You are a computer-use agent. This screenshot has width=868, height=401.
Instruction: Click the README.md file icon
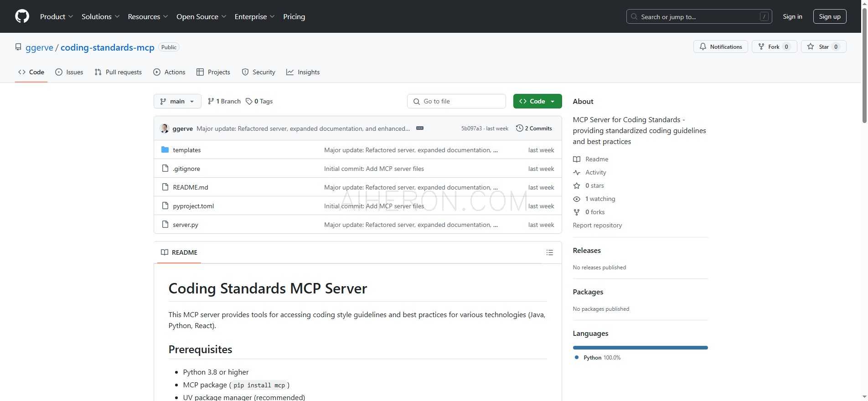[165, 187]
